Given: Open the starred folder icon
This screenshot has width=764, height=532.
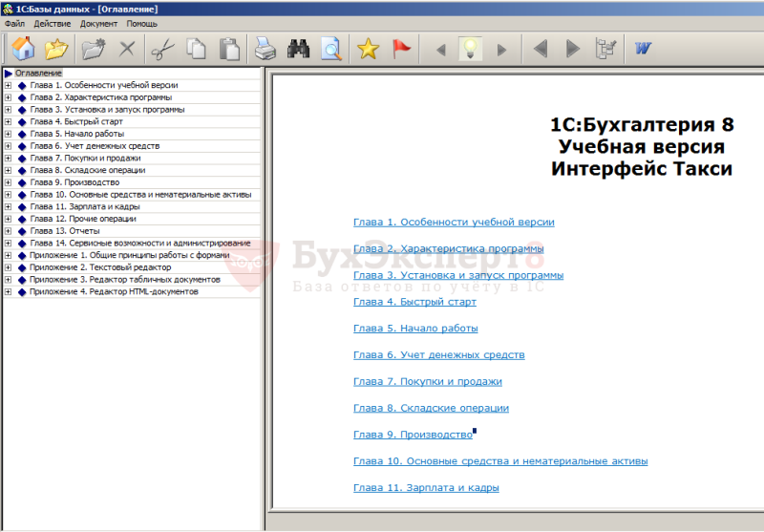Looking at the screenshot, I should (56, 48).
